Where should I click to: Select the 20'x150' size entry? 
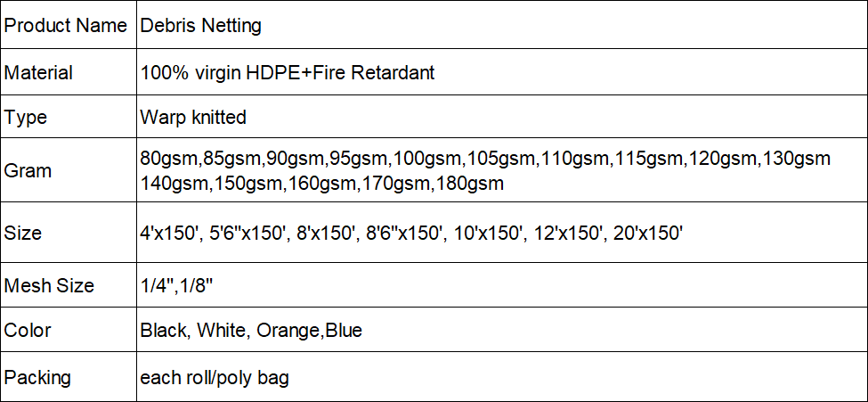(648, 234)
